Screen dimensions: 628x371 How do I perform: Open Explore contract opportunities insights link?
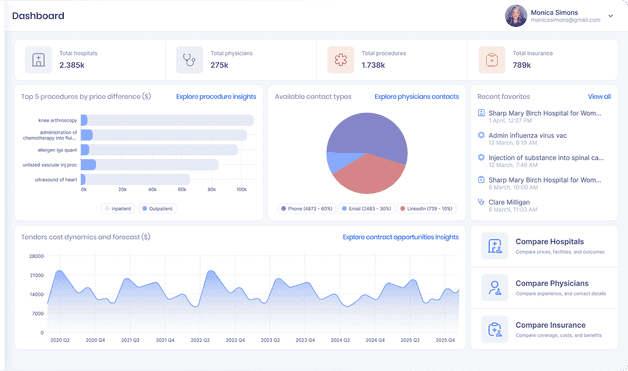click(401, 237)
